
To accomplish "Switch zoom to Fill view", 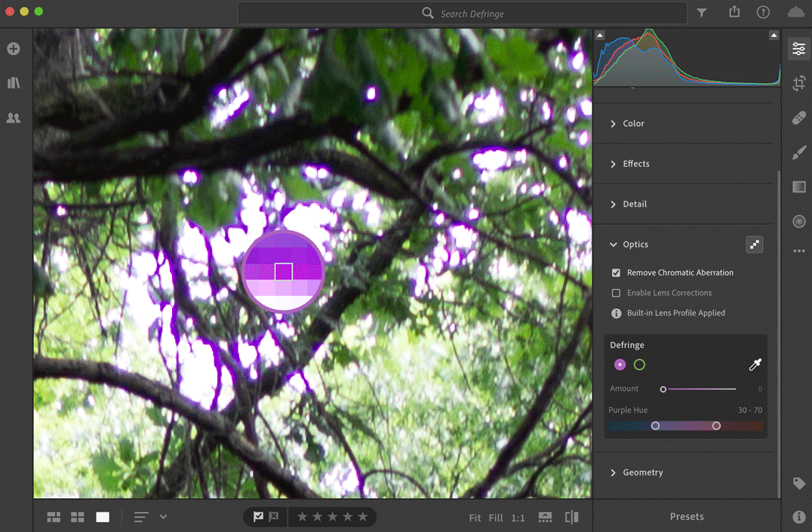I will [x=495, y=518].
